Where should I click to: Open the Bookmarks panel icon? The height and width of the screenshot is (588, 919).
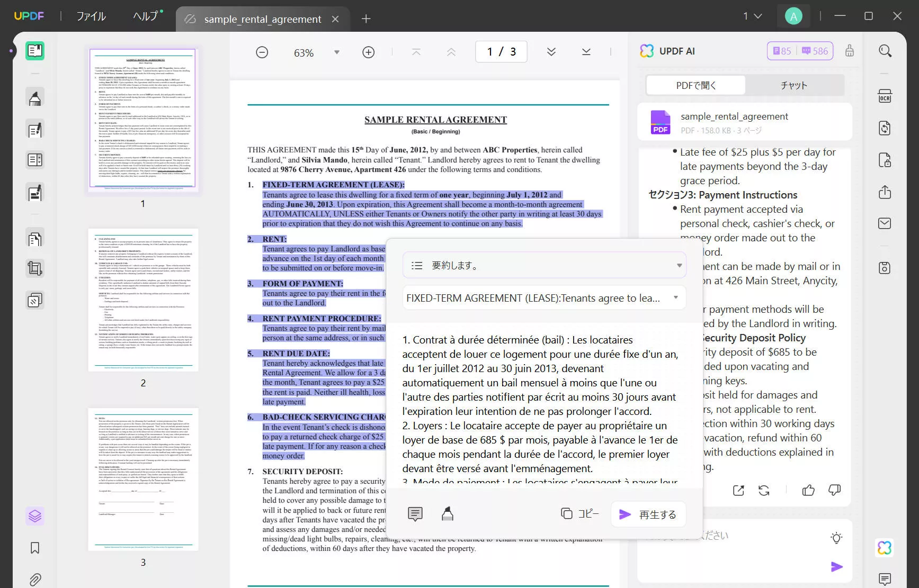35,548
